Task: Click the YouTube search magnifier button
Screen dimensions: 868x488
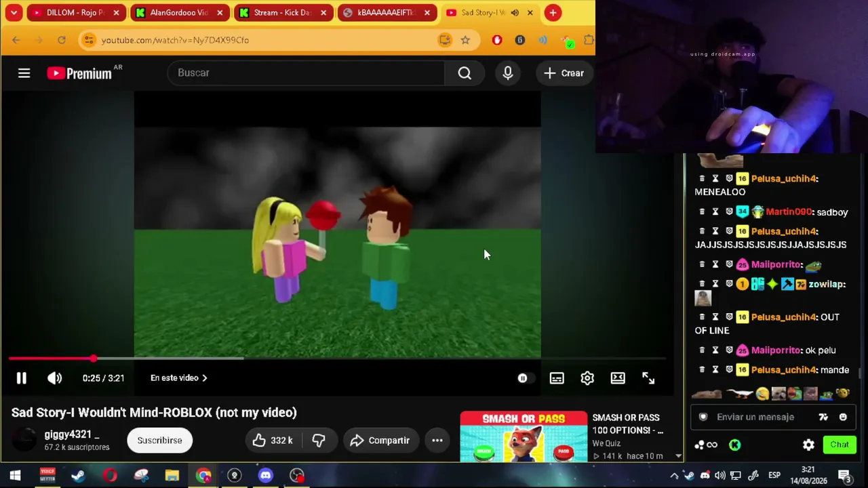Action: (x=465, y=73)
